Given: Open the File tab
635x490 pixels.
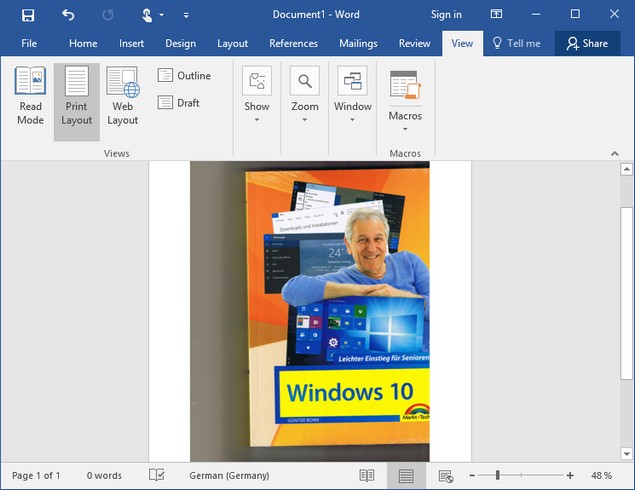Looking at the screenshot, I should [29, 43].
